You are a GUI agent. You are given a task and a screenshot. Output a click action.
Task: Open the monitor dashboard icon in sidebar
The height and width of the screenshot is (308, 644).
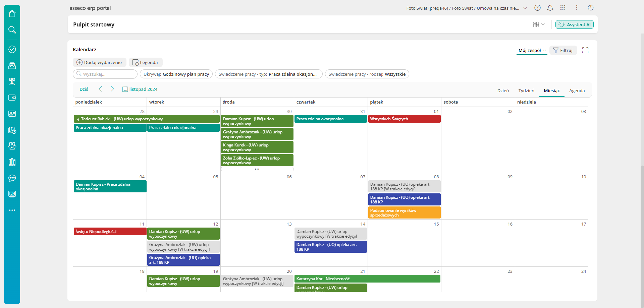[12, 194]
